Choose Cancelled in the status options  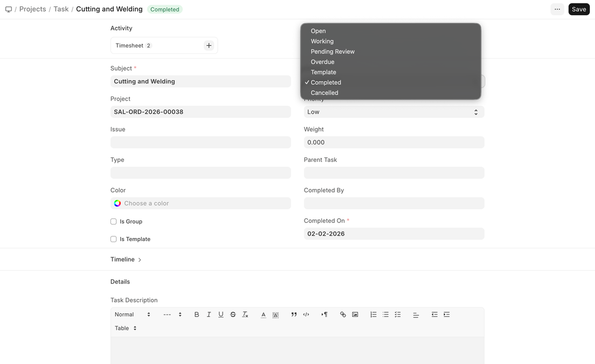click(324, 93)
